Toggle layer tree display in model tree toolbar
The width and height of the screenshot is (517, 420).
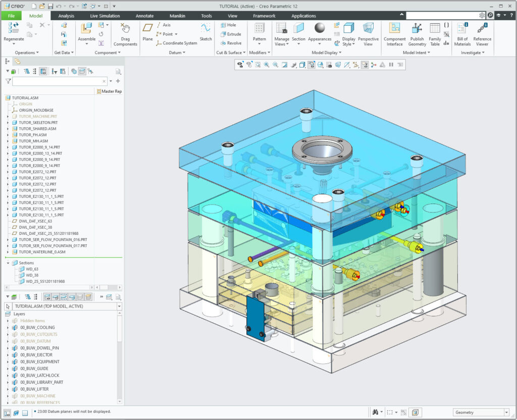(82, 71)
